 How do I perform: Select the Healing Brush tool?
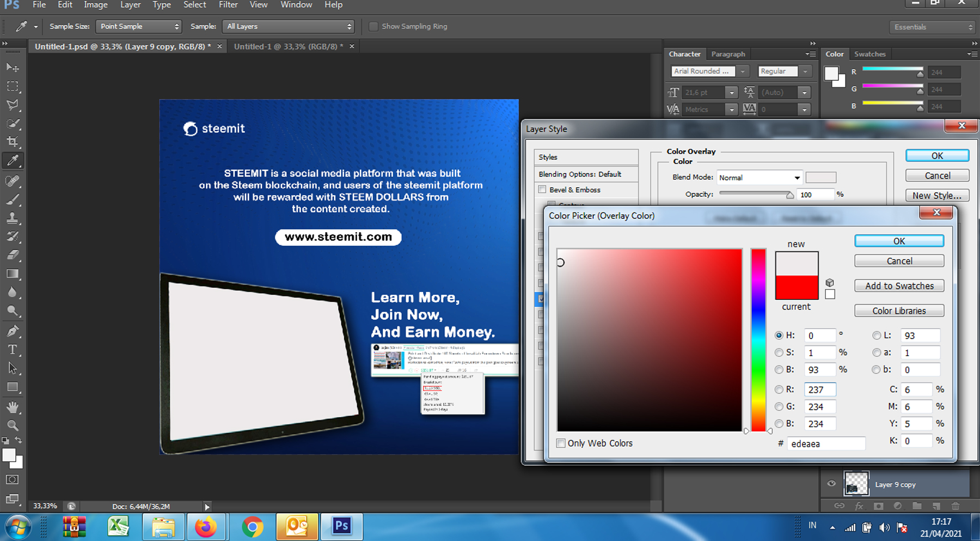[13, 180]
